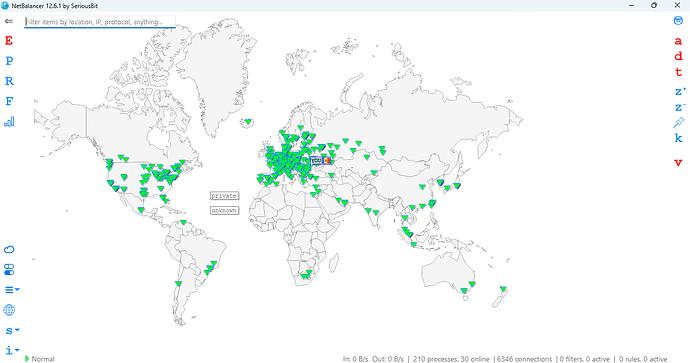The image size is (690, 363).
Task: Click the In: 0 B/s status text
Action: (x=356, y=359)
